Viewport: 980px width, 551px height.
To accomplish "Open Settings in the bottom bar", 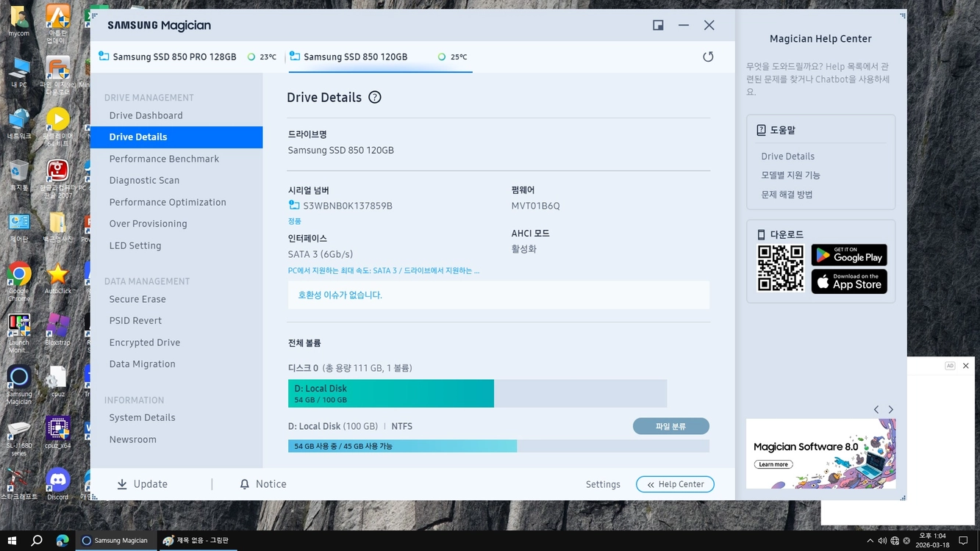I will coord(603,484).
